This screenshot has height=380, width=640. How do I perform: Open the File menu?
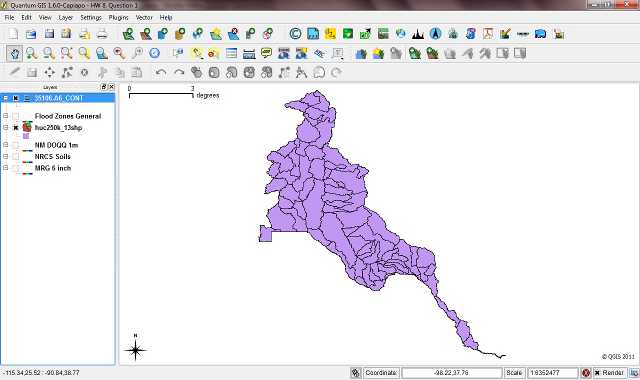pos(9,18)
